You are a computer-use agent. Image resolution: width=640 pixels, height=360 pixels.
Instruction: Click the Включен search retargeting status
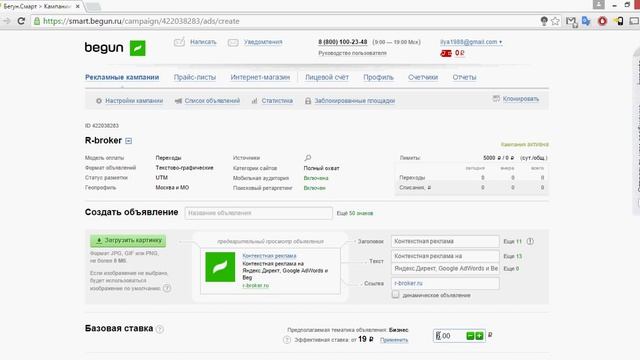[x=314, y=188]
